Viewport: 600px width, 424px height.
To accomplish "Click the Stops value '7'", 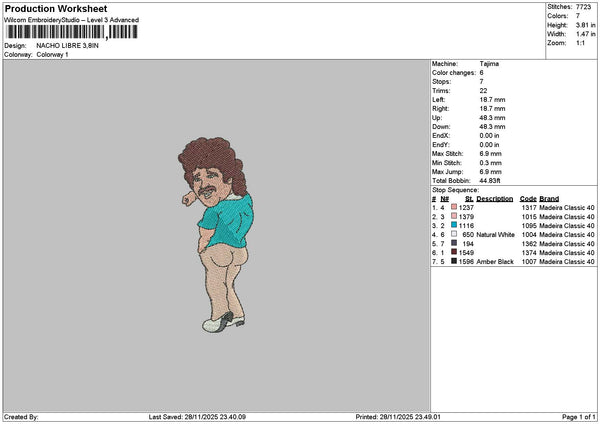I will tap(481, 82).
